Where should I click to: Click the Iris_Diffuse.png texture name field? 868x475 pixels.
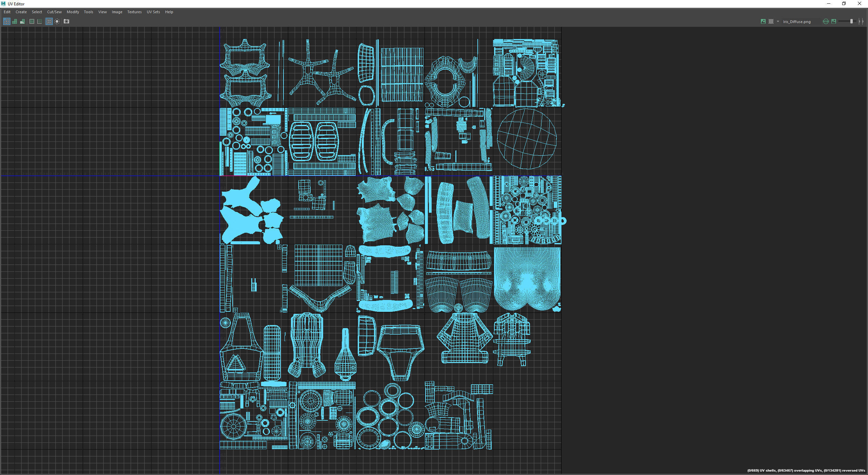797,22
